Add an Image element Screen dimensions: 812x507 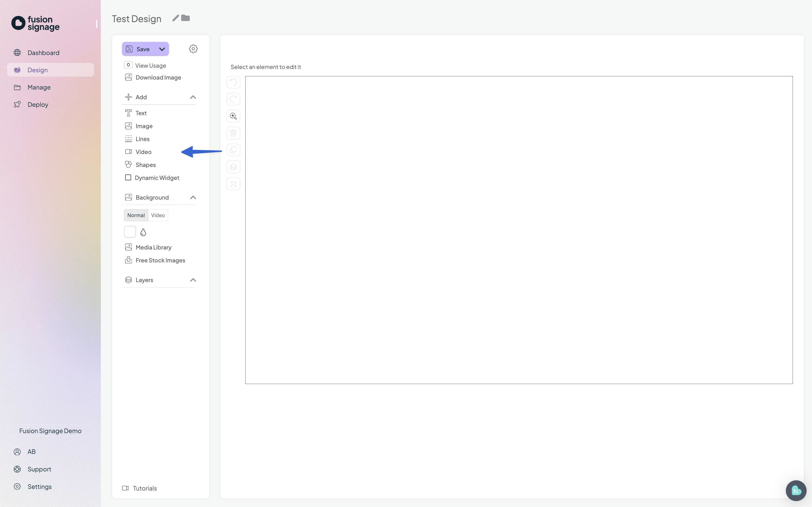[x=139, y=126]
